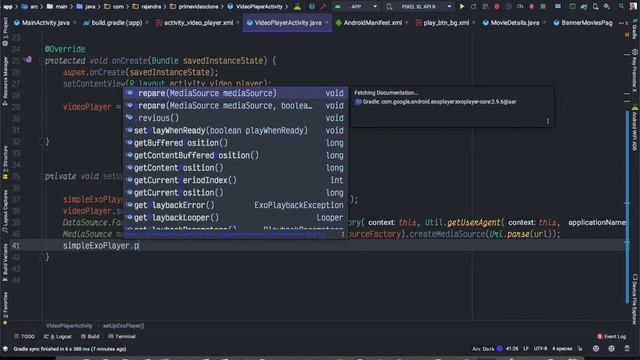Click the override gutter icon beside onCreate
The height and width of the screenshot is (360, 640).
click(x=28, y=60)
